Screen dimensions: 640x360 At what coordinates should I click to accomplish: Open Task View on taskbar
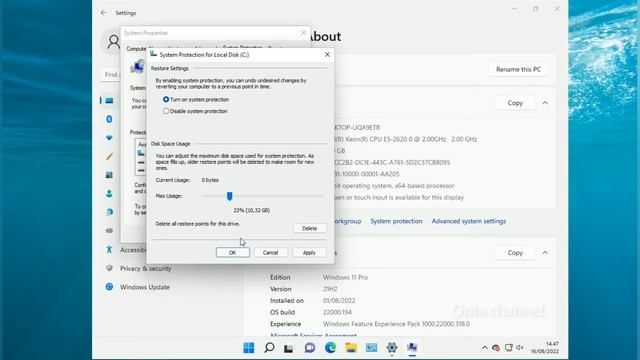point(289,347)
